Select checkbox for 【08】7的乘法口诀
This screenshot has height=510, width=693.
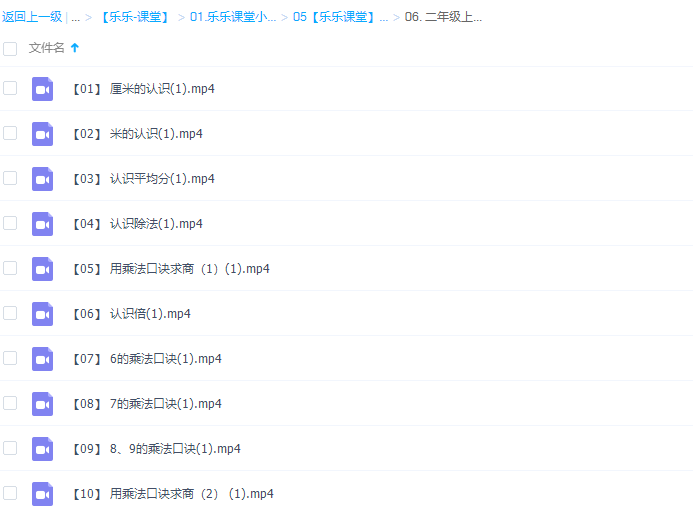click(10, 403)
